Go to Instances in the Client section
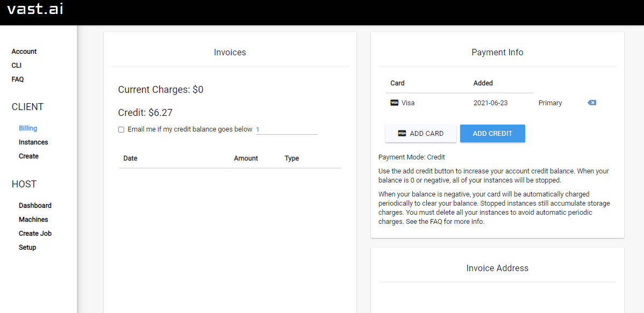 tap(33, 142)
